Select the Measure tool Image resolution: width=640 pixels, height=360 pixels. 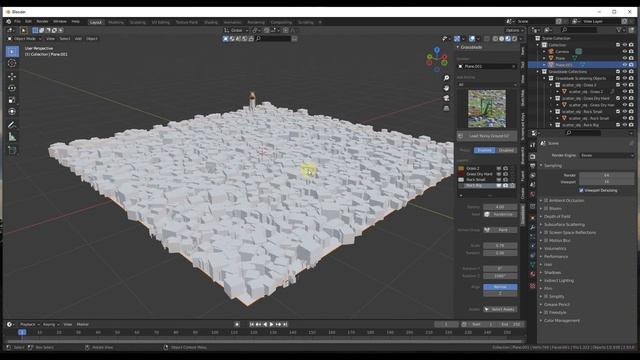(x=12, y=137)
